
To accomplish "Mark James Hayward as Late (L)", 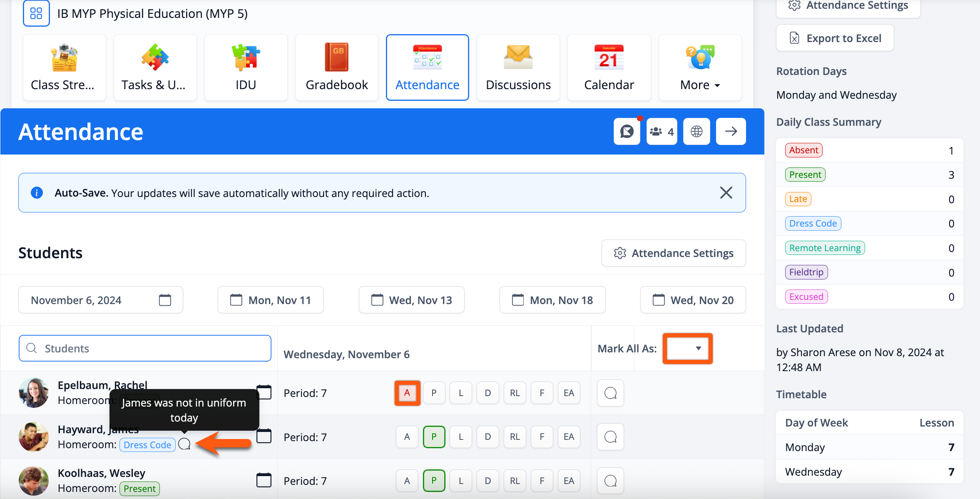I will [461, 437].
